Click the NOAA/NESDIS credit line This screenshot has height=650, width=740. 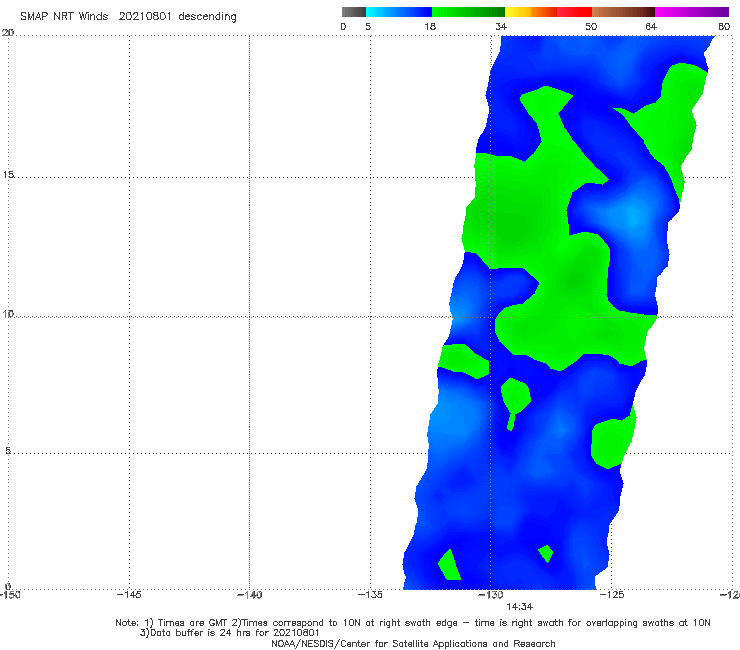413,644
